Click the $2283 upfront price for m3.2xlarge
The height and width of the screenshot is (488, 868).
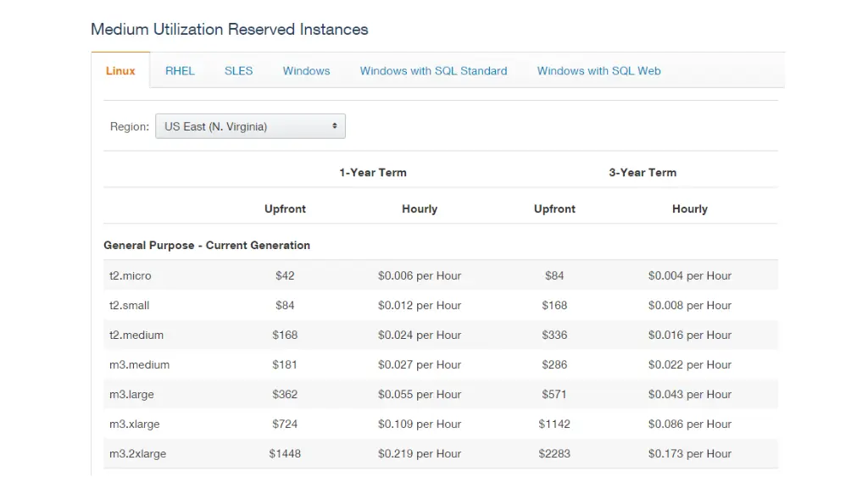(x=554, y=454)
